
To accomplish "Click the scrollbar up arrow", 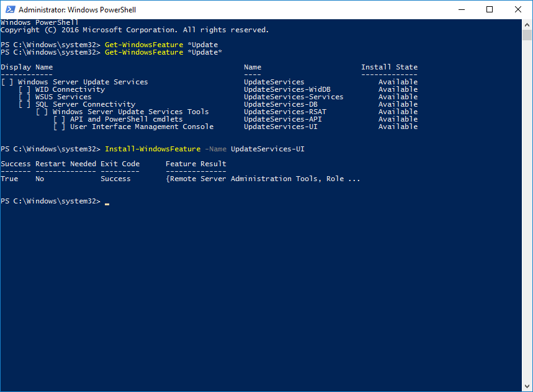I will (x=527, y=24).
